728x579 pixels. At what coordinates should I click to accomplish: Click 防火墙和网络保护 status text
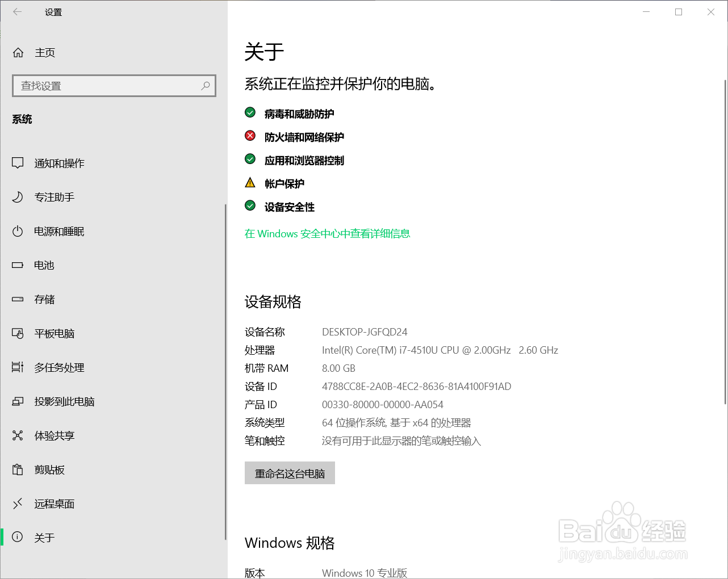tap(304, 137)
